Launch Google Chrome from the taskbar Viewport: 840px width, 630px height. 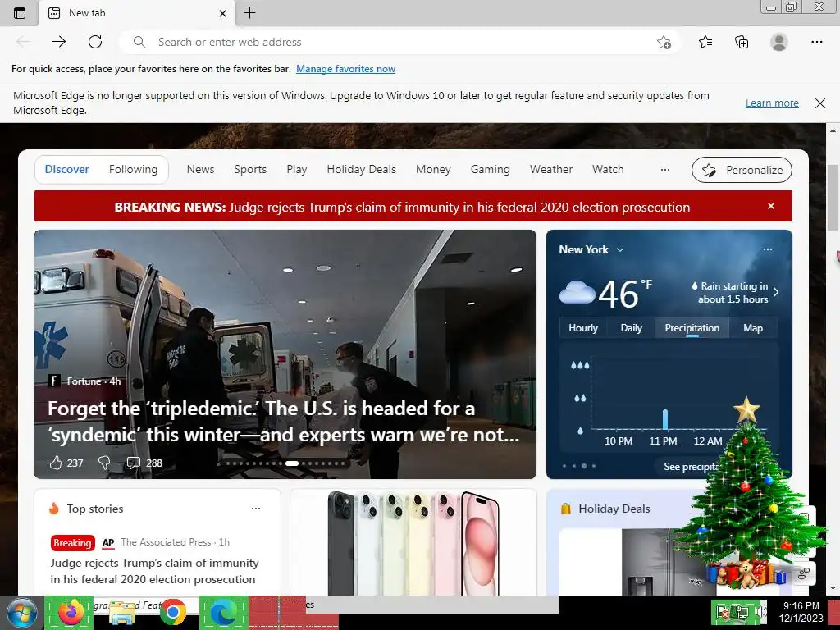(x=172, y=612)
